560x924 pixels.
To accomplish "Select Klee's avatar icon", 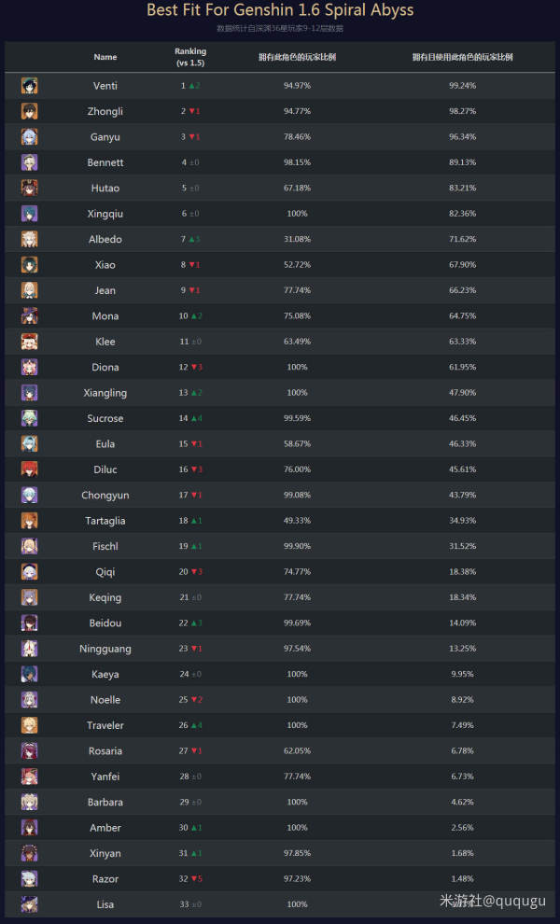I will point(30,342).
